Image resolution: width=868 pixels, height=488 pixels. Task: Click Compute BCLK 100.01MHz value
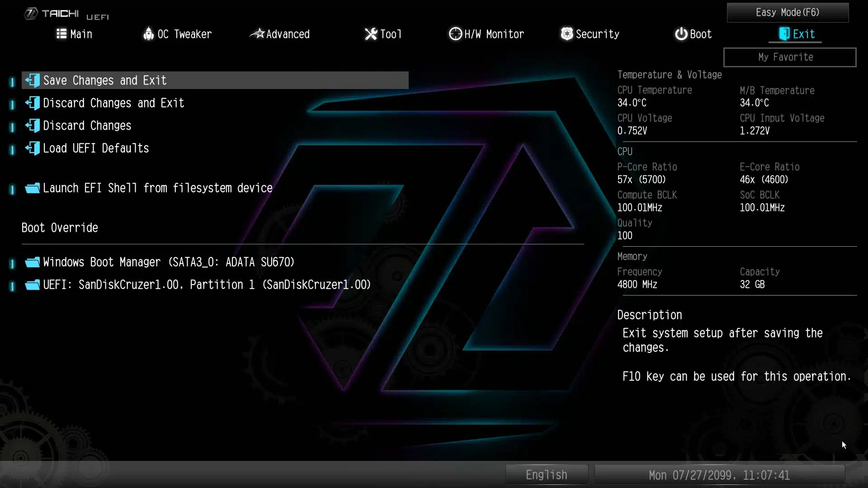[x=640, y=208]
